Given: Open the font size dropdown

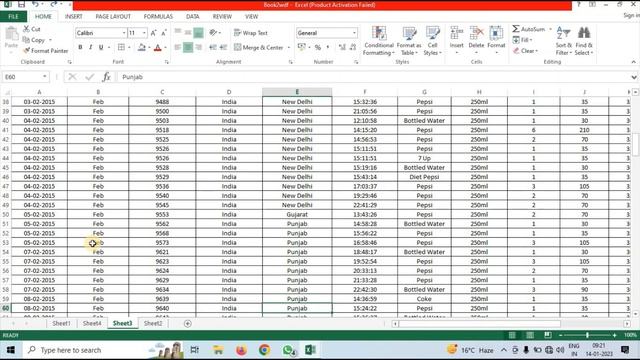Looking at the screenshot, I should [x=144, y=33].
